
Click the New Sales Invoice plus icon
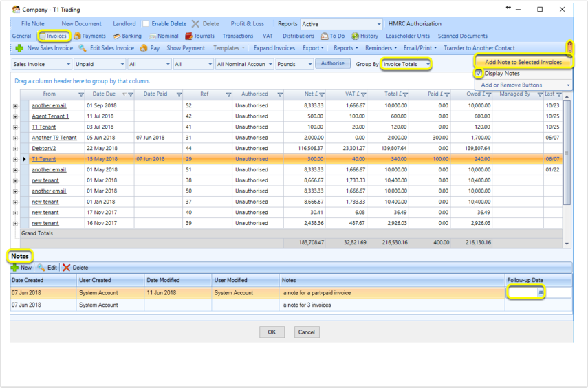[19, 48]
